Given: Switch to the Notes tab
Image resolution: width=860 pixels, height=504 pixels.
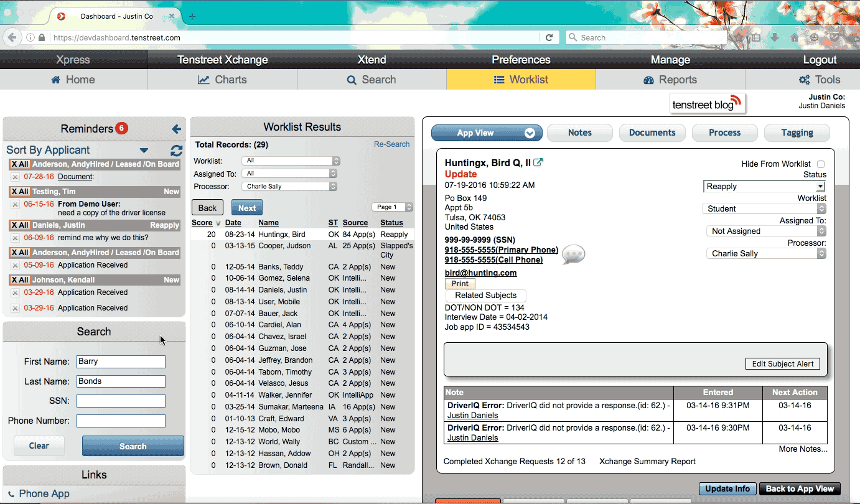Looking at the screenshot, I should [580, 133].
